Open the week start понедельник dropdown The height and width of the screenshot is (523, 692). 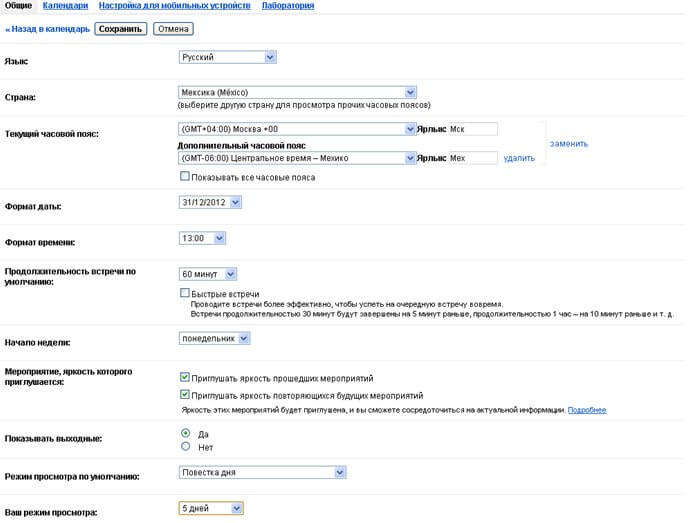point(215,338)
